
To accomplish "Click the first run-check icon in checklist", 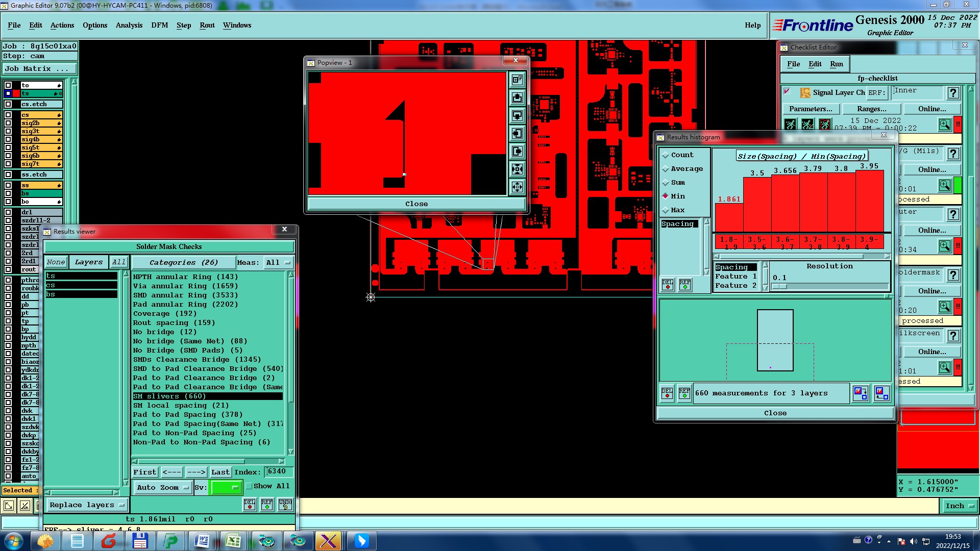I will point(791,124).
